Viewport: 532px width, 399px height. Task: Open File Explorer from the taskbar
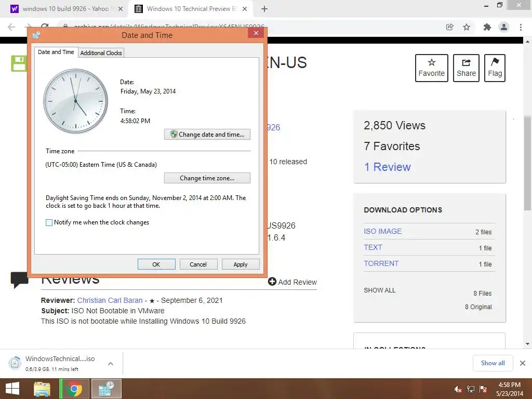[x=42, y=389]
